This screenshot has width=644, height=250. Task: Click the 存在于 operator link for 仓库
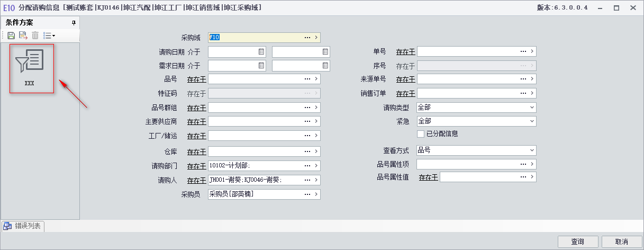(x=196, y=152)
